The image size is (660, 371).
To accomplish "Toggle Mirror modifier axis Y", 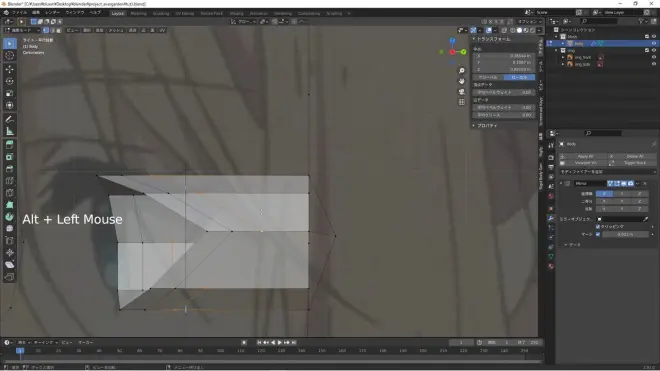I will [x=622, y=194].
